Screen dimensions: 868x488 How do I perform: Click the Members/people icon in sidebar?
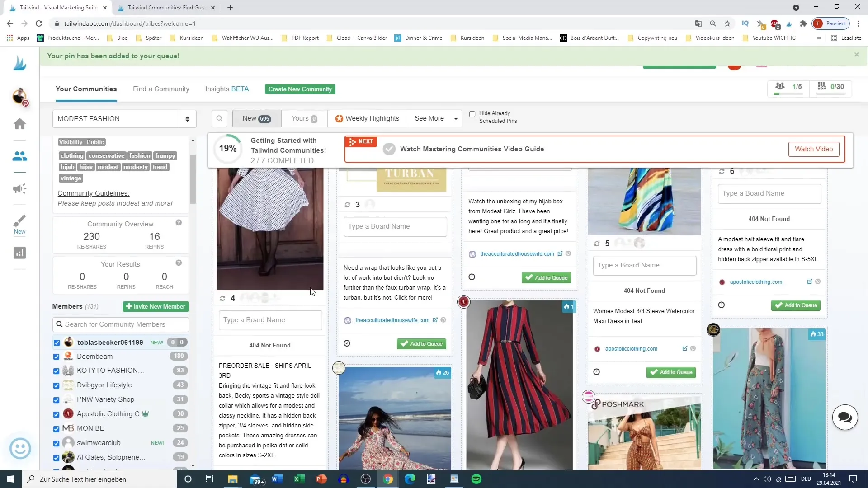[20, 155]
